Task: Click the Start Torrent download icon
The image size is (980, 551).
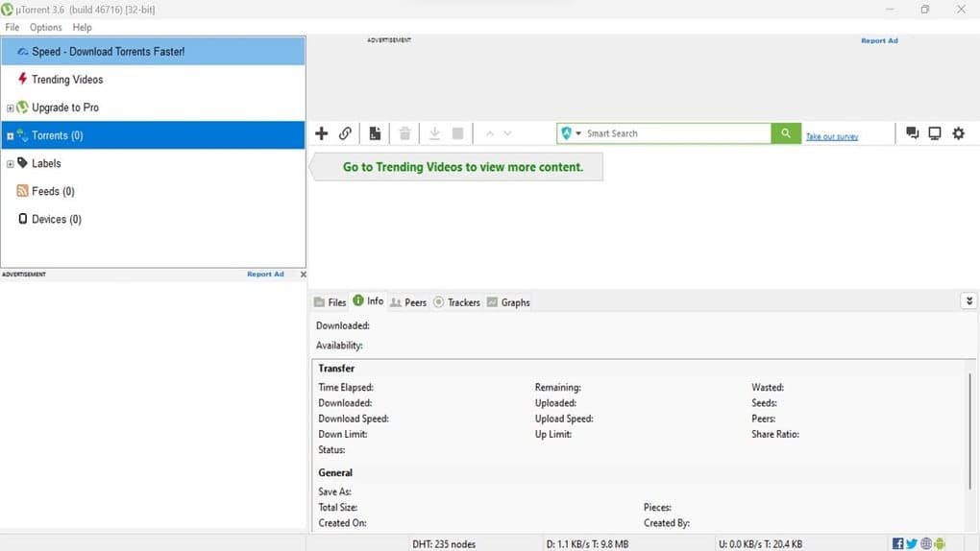Action: point(434,133)
